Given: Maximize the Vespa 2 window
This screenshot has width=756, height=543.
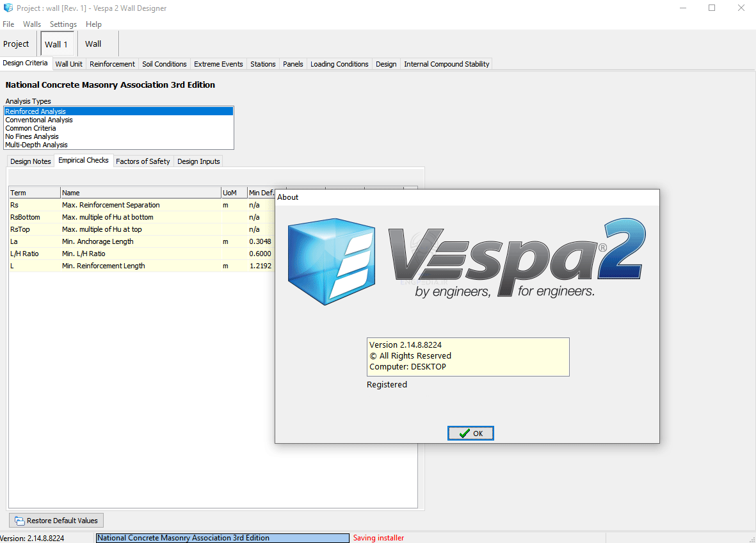Looking at the screenshot, I should (x=712, y=8).
